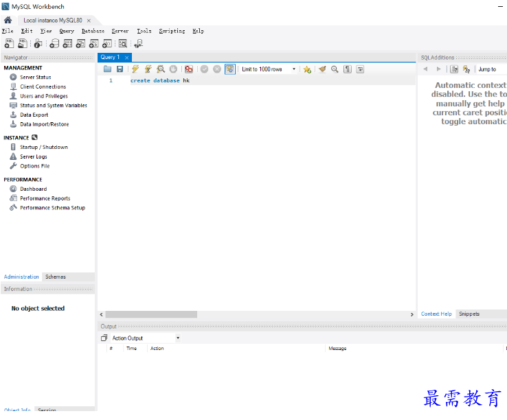The height and width of the screenshot is (420, 507).
Task: Open the Tools menu
Action: 144,31
